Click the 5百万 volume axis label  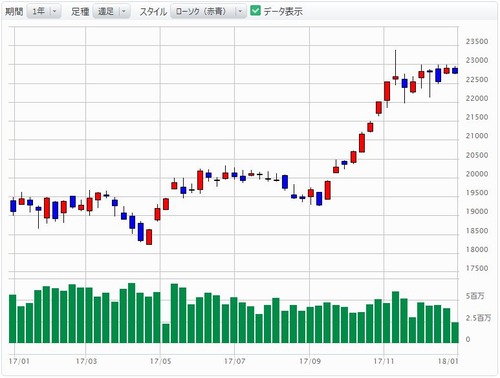pyautogui.click(x=475, y=296)
